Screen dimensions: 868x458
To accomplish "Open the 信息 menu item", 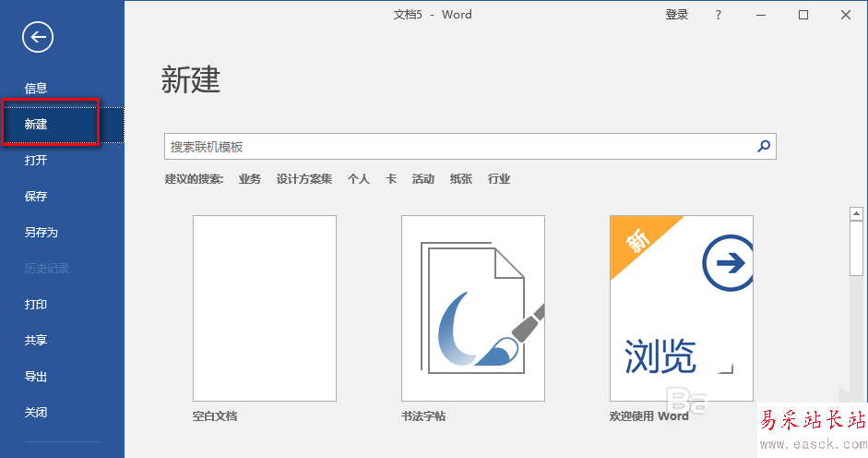I will 36,88.
